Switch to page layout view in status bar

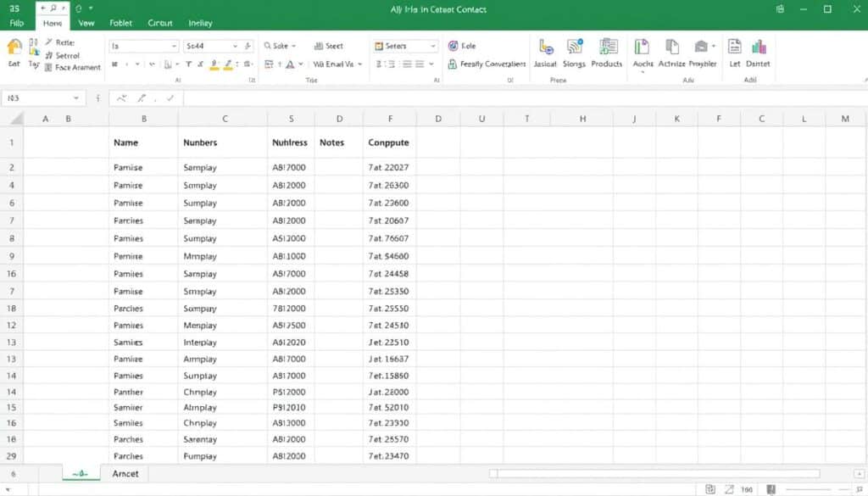[729, 489]
